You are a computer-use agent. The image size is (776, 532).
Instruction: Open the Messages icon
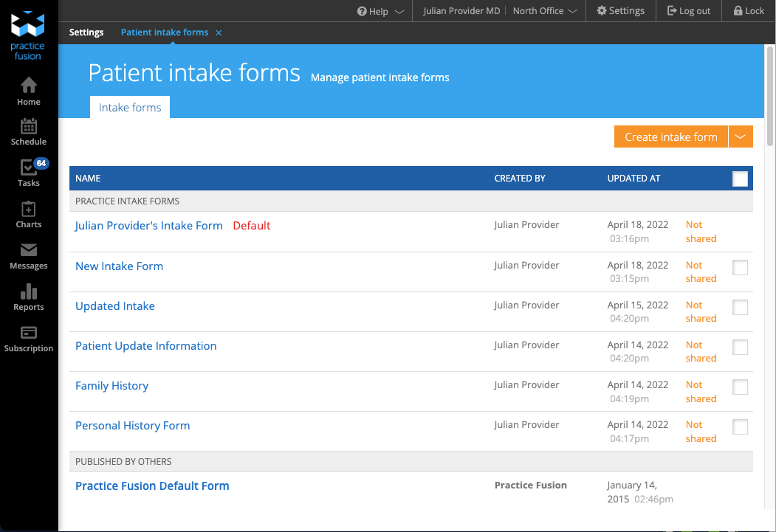pyautogui.click(x=28, y=254)
